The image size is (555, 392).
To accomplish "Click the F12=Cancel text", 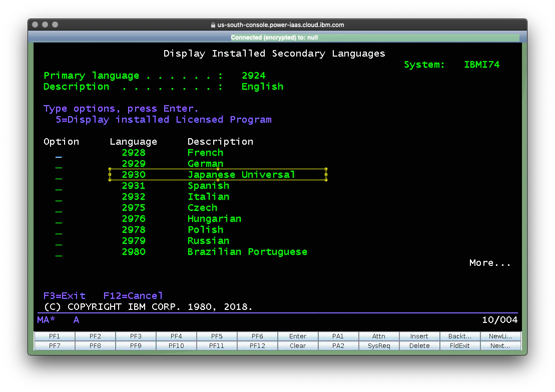I will pyautogui.click(x=133, y=296).
